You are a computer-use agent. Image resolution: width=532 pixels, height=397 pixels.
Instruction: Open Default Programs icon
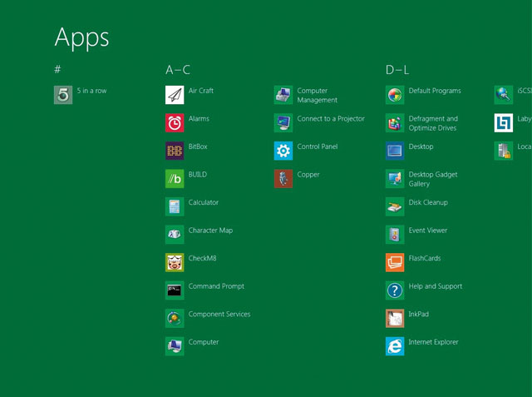click(395, 95)
